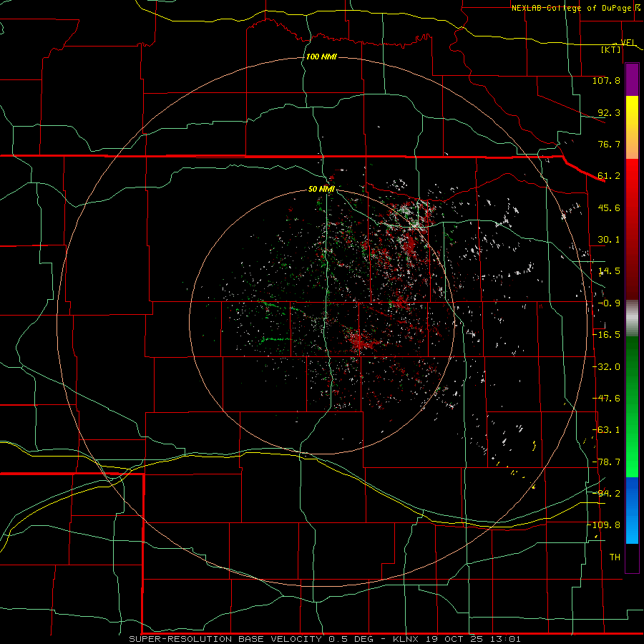This screenshot has width=644, height=644.
Task: Select the -32.0 scale value
Action: [606, 367]
